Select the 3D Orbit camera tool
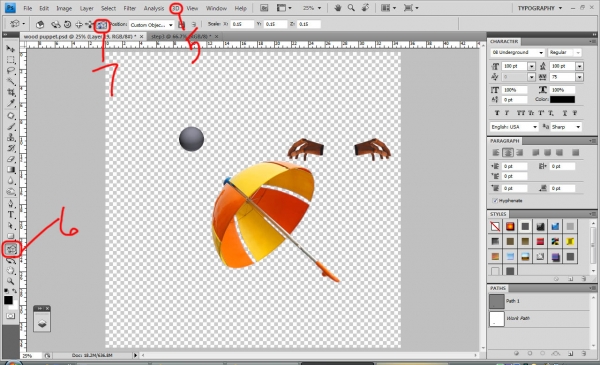600x365 pixels. (10, 261)
